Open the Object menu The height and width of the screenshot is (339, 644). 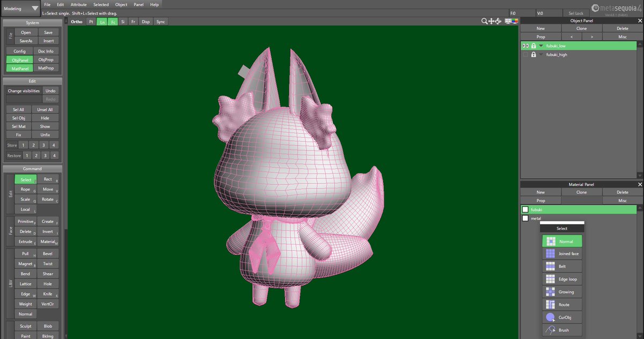(121, 4)
